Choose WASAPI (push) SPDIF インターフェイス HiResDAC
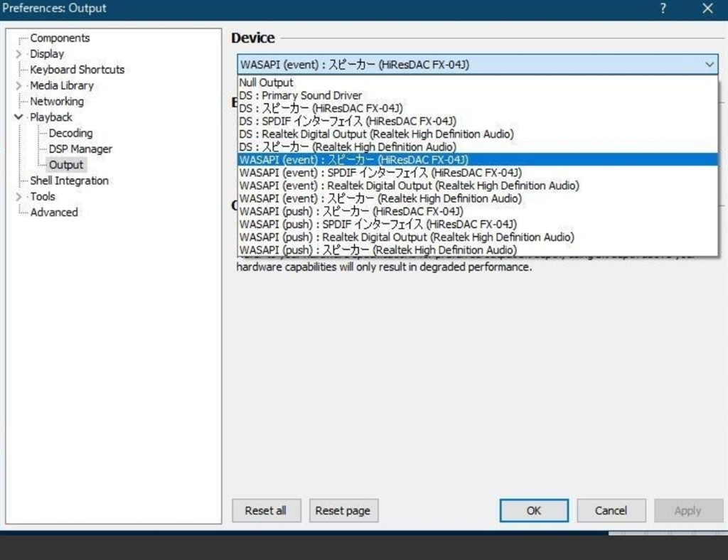The height and width of the screenshot is (560, 728). (x=477, y=224)
